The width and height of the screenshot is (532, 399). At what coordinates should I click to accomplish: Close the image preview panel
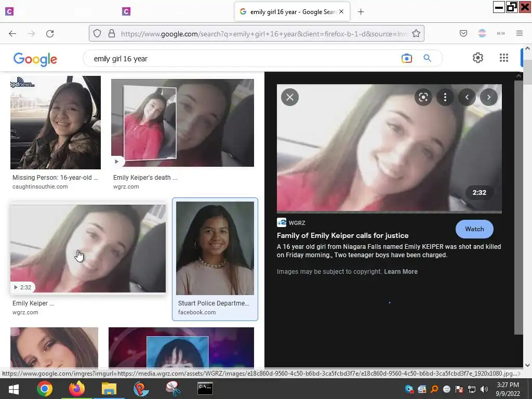290,97
